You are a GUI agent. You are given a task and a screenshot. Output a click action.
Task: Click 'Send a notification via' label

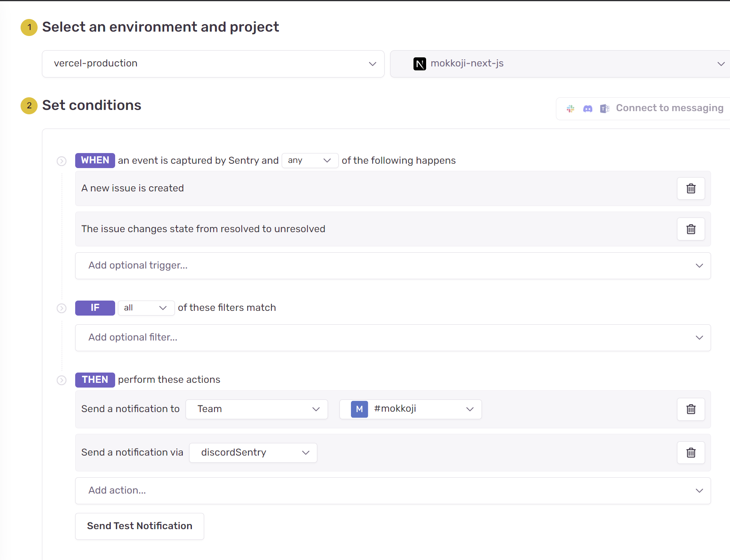point(132,452)
